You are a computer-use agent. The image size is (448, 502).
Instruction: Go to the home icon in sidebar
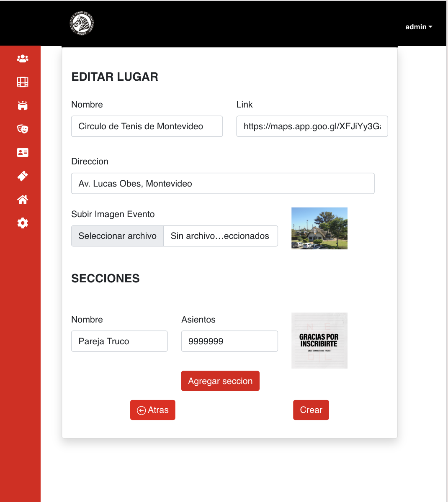23,200
